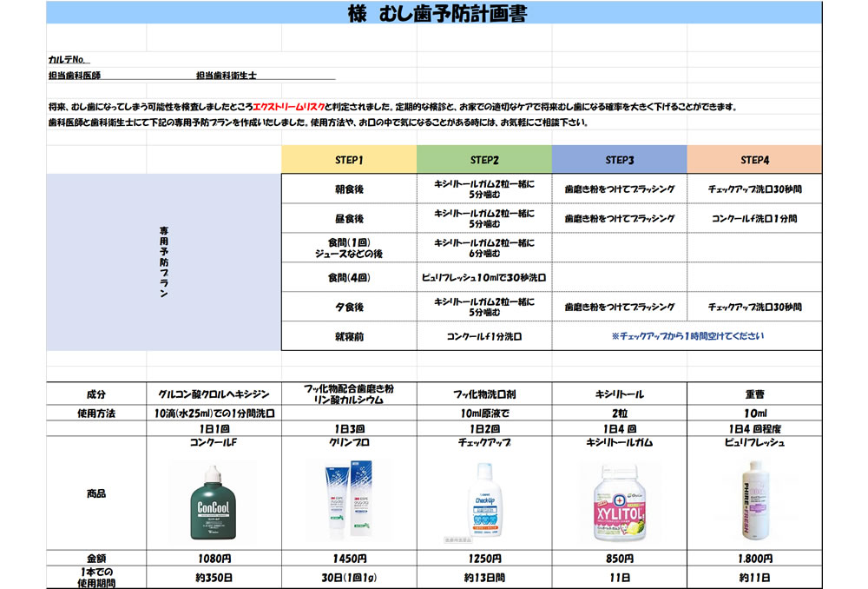Select the 1450円 price cell
Screen dimensions: 868x589
349,559
